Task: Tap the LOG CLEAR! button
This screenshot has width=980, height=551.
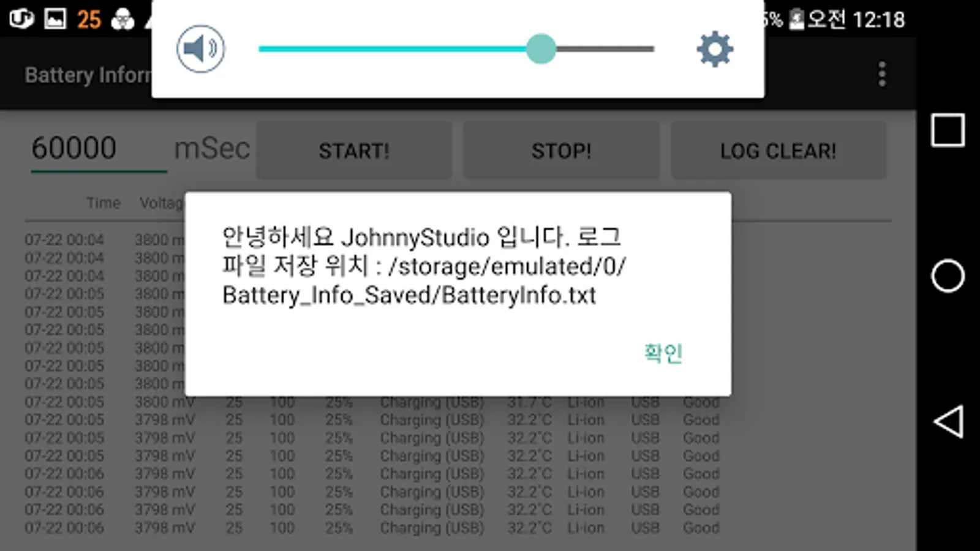Action: tap(778, 151)
